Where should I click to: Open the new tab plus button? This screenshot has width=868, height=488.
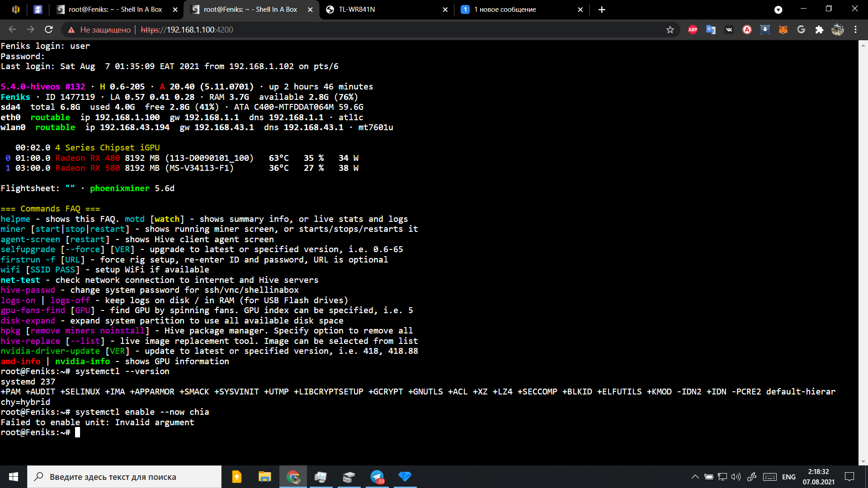[601, 9]
